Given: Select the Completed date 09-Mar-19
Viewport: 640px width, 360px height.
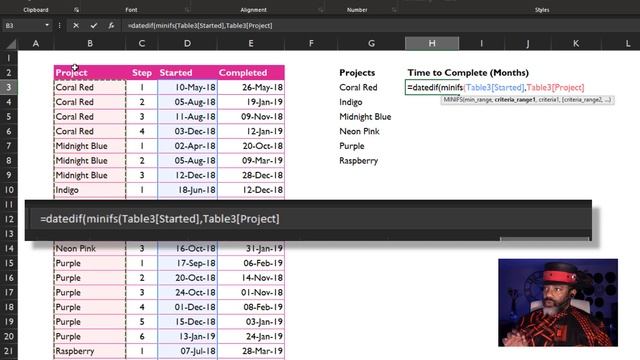Looking at the screenshot, I should 251,160.
